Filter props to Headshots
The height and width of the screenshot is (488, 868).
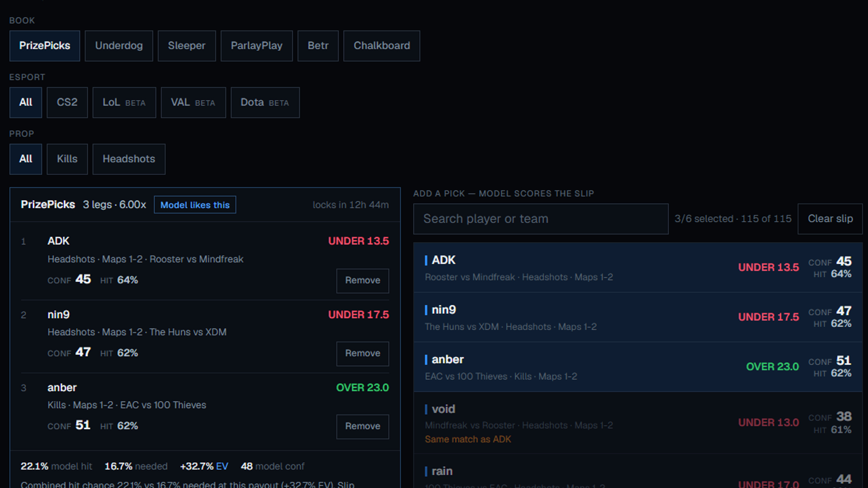(x=129, y=159)
